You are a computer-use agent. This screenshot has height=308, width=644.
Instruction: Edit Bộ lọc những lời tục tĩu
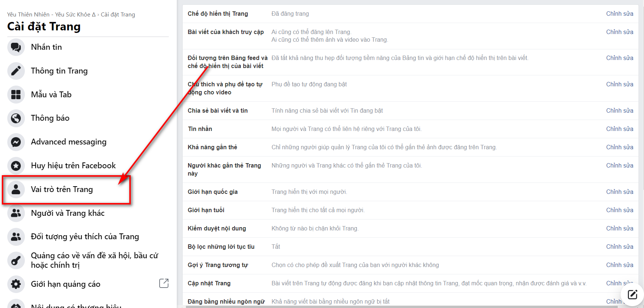point(620,247)
